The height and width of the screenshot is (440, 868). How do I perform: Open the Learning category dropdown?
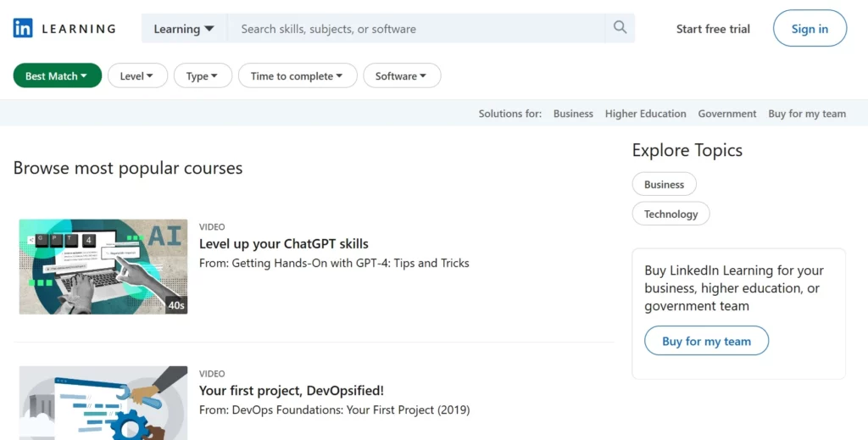183,29
